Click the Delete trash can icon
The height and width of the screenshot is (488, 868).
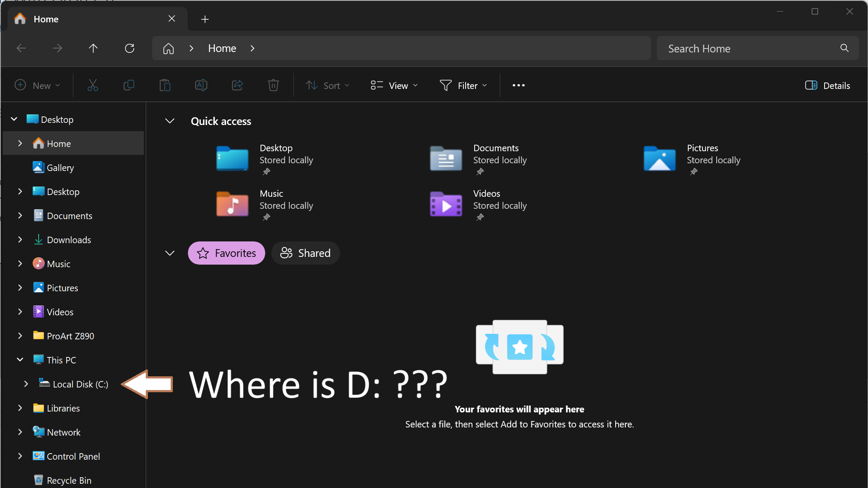point(273,85)
